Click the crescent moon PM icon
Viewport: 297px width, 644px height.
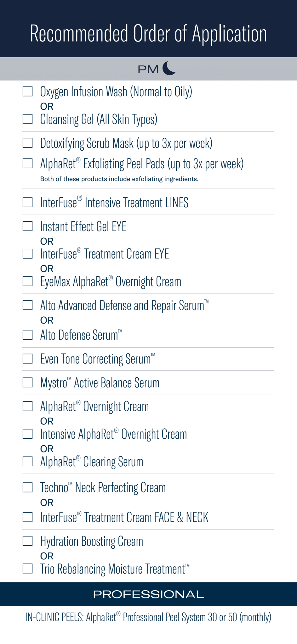coord(169,69)
